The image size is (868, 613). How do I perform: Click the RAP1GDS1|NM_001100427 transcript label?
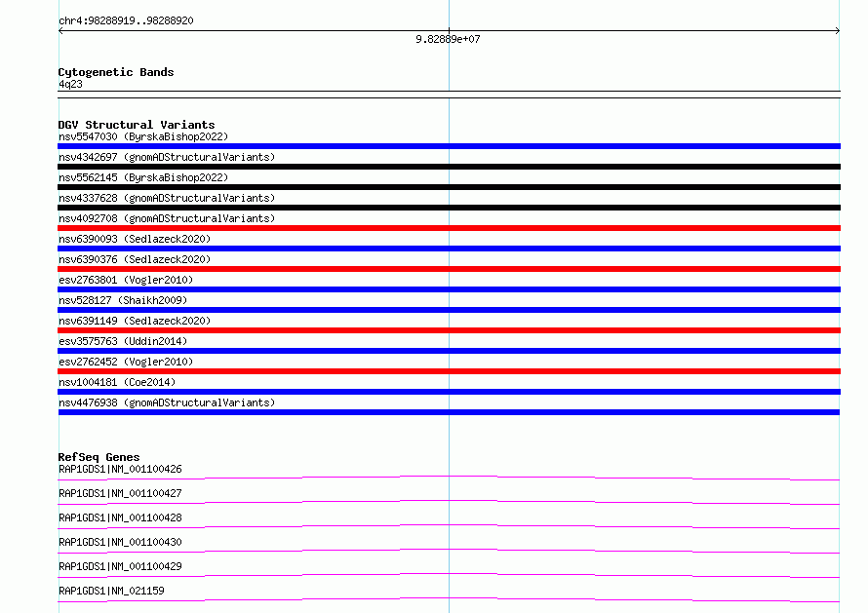(120, 493)
